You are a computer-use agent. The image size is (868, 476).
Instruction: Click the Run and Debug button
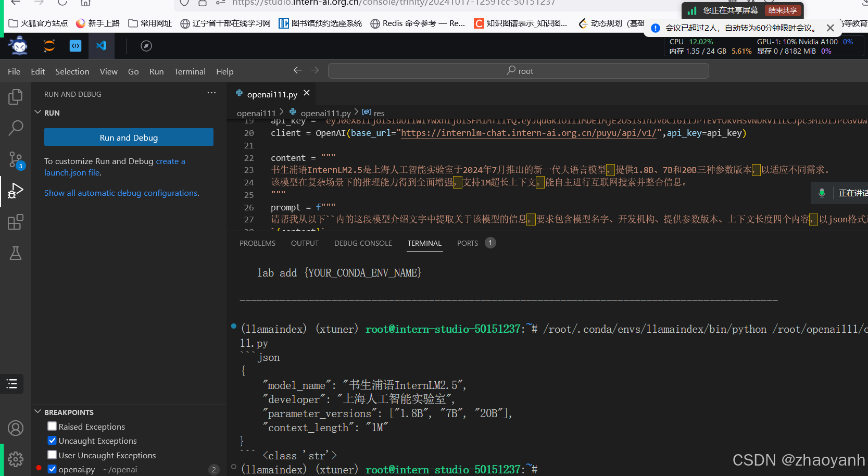pyautogui.click(x=128, y=137)
